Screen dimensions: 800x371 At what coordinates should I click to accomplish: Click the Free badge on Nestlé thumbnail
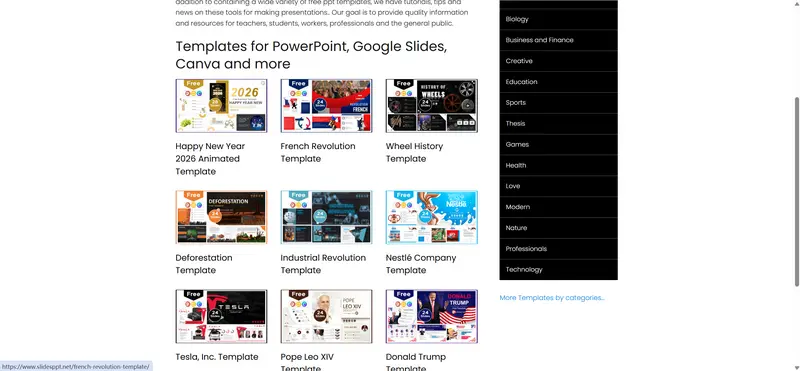tap(404, 195)
